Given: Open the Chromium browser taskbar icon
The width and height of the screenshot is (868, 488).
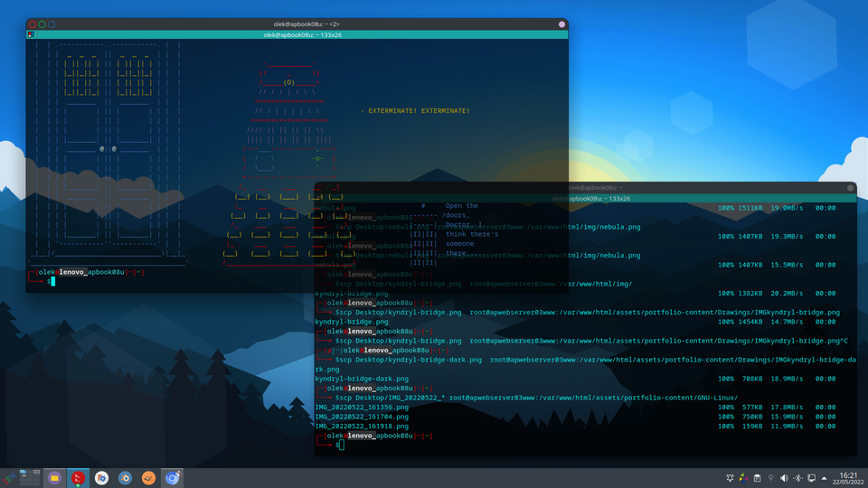Looking at the screenshot, I should point(172,478).
